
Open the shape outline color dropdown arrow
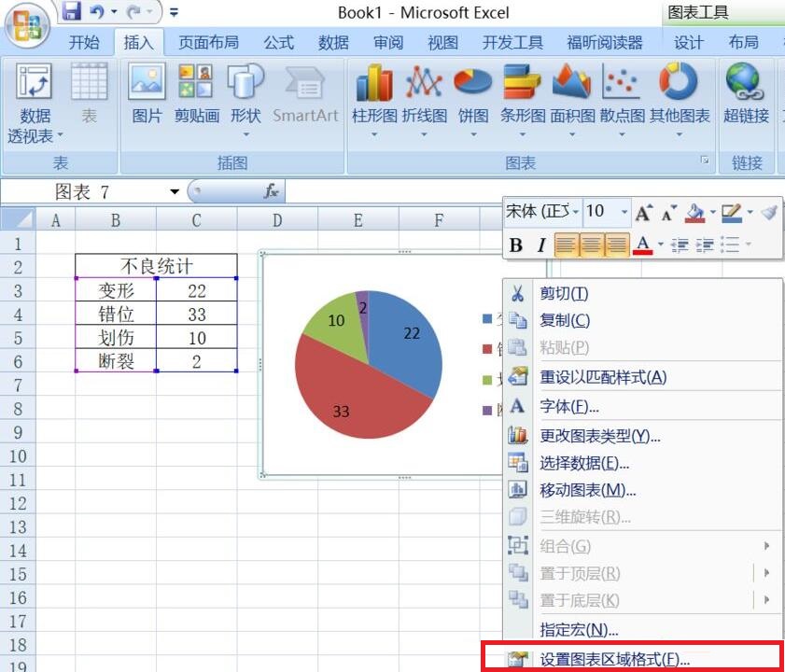pyautogui.click(x=750, y=213)
